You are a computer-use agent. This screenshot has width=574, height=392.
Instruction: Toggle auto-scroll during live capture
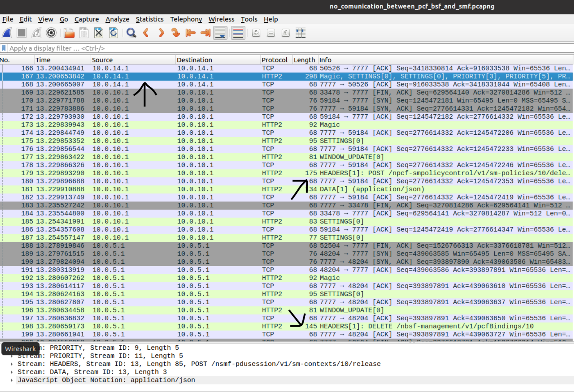click(220, 33)
